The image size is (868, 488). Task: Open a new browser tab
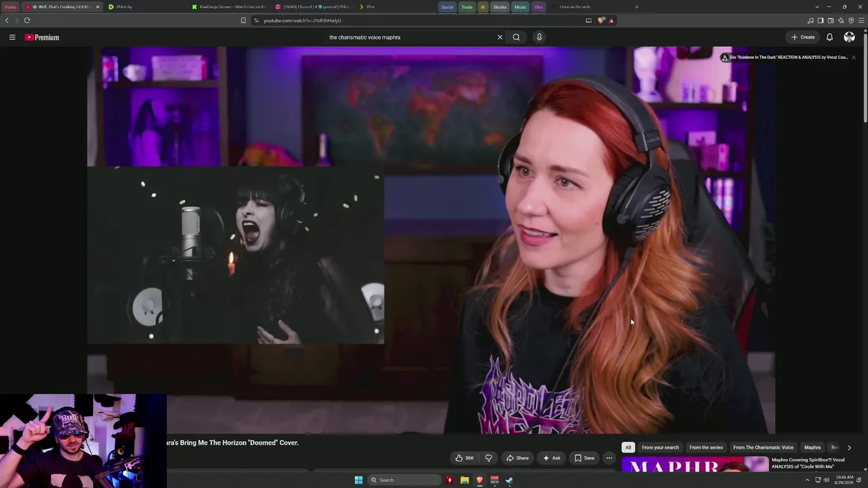[x=636, y=7]
